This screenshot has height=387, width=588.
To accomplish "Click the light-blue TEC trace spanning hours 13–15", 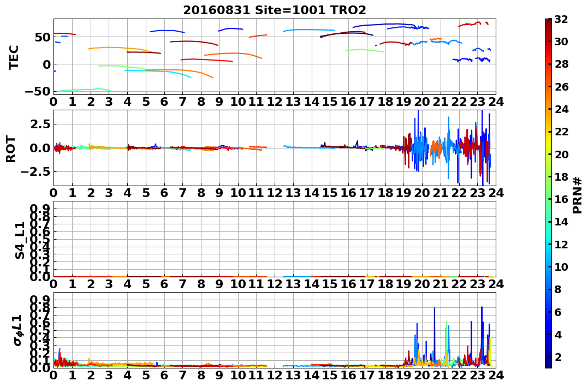I will point(308,29).
